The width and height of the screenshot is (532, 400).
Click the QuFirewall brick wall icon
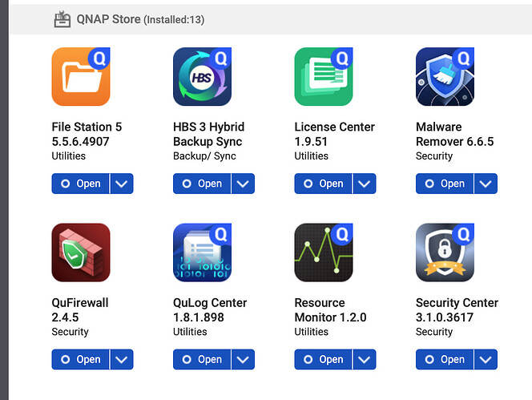pos(81,253)
